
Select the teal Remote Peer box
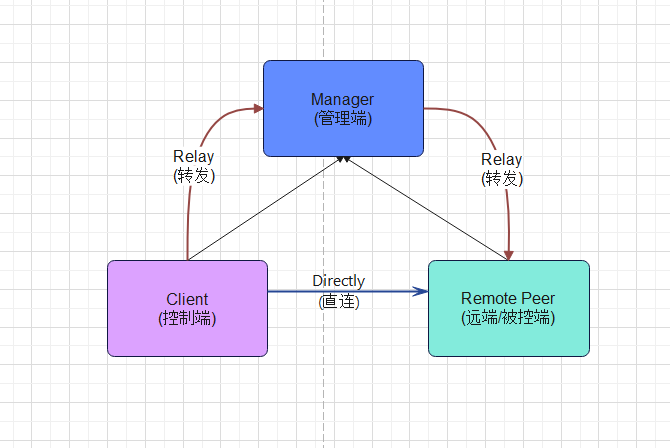click(x=508, y=335)
